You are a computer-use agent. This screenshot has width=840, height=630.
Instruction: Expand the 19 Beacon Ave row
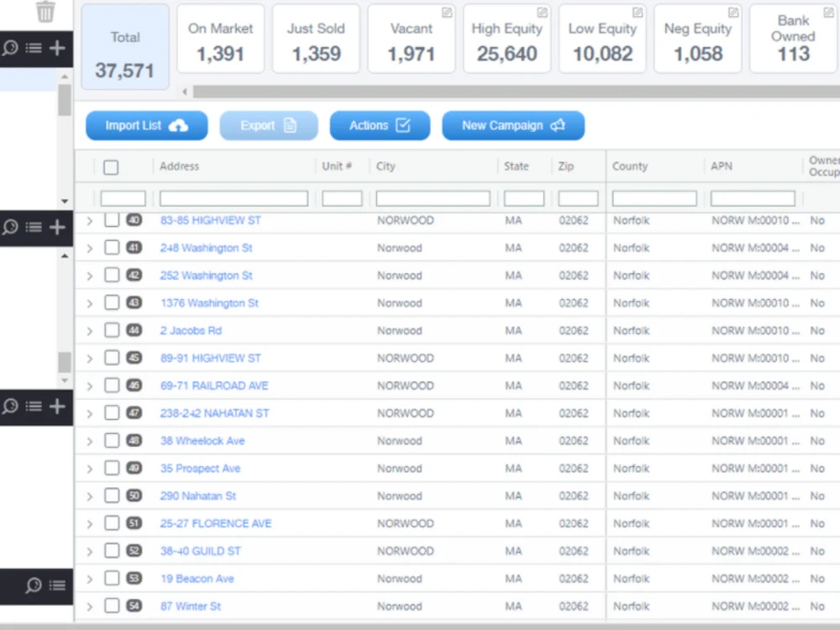point(90,579)
